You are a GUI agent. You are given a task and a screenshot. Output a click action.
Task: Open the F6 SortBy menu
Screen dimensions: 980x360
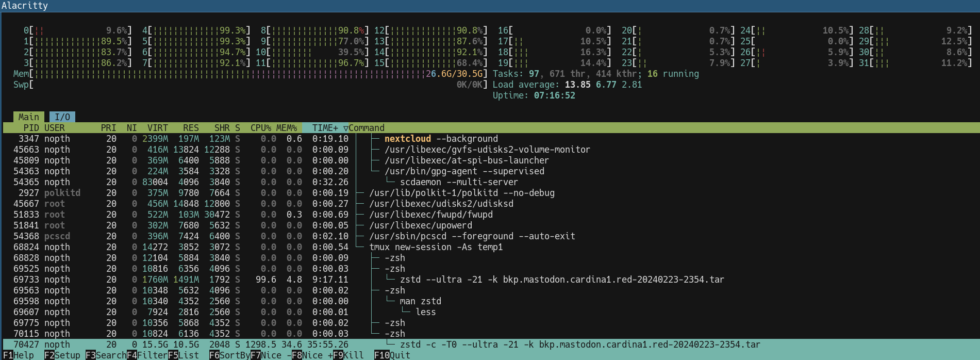(x=230, y=355)
